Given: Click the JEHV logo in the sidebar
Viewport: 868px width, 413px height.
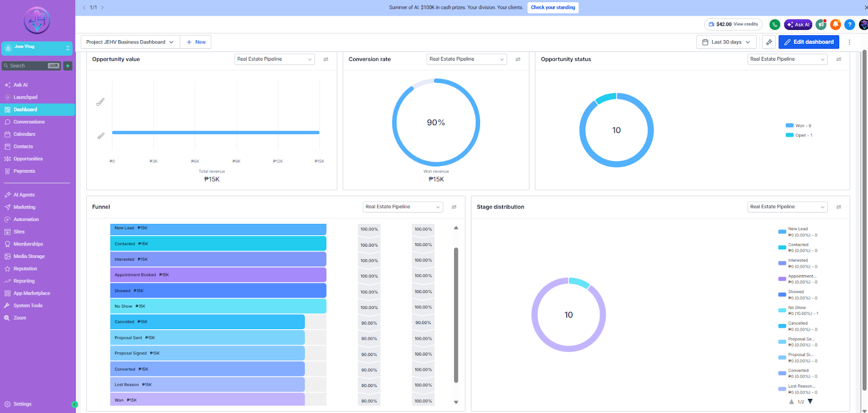Looking at the screenshot, I should (x=37, y=21).
